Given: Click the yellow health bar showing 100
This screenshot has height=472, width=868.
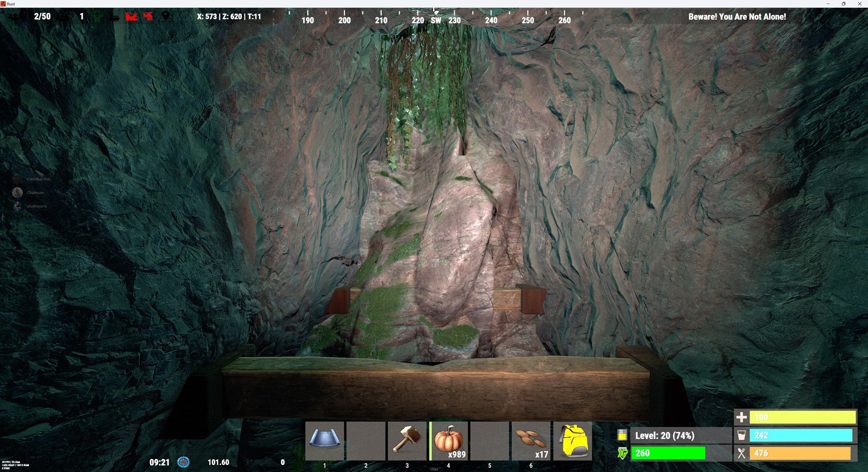Looking at the screenshot, I should [802, 417].
